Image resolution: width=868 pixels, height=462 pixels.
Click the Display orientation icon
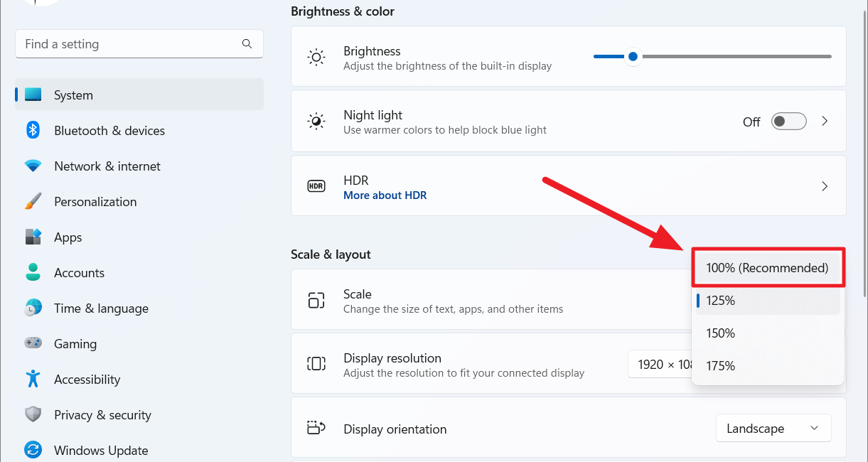point(316,428)
